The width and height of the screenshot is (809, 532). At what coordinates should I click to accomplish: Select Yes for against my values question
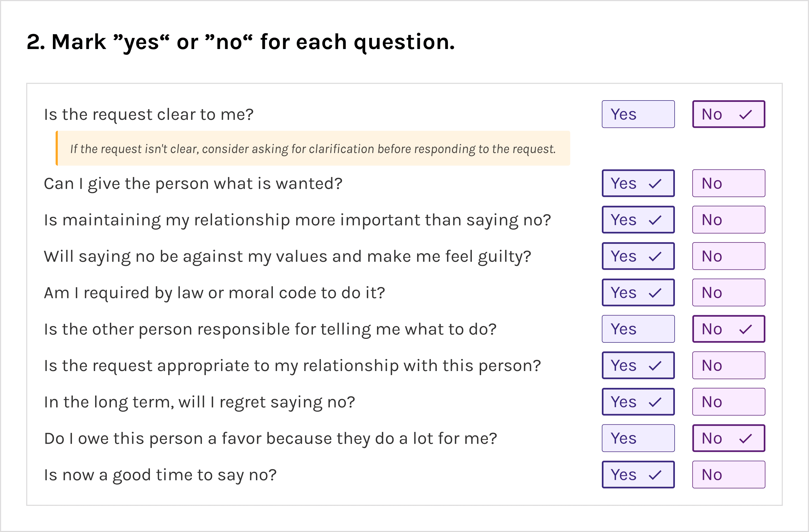pyautogui.click(x=638, y=256)
